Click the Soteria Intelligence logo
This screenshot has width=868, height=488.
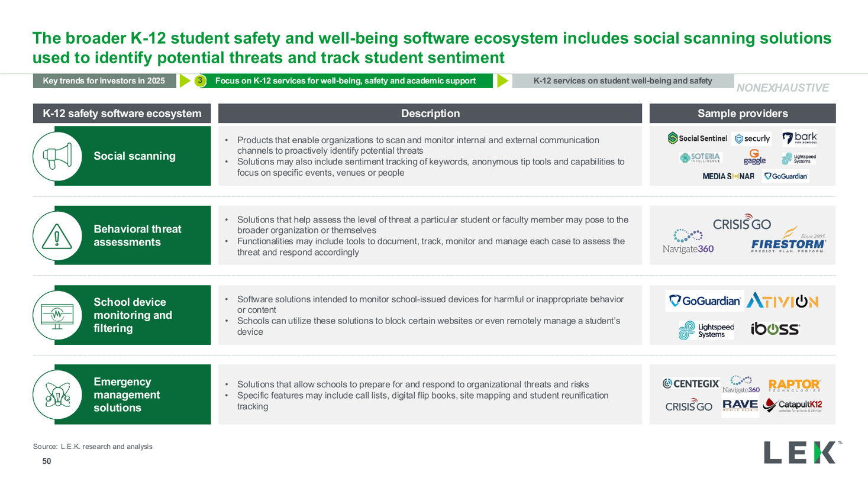coord(701,158)
